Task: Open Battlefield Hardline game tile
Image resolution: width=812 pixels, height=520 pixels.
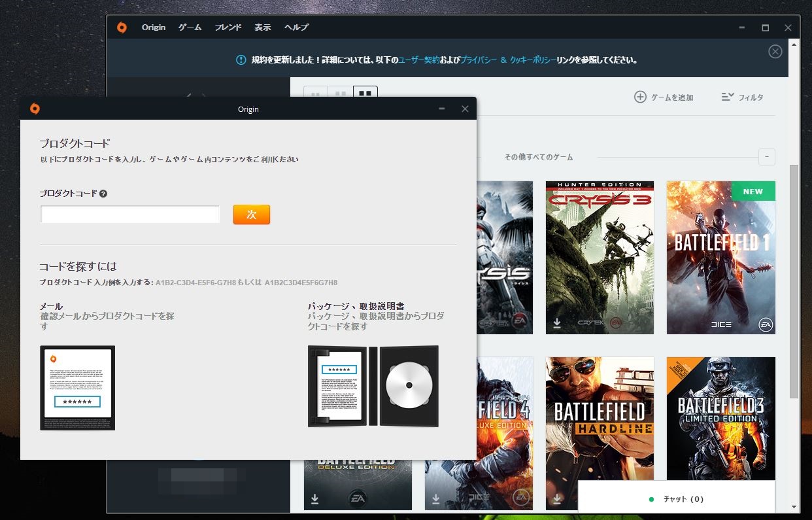Action: click(x=600, y=433)
